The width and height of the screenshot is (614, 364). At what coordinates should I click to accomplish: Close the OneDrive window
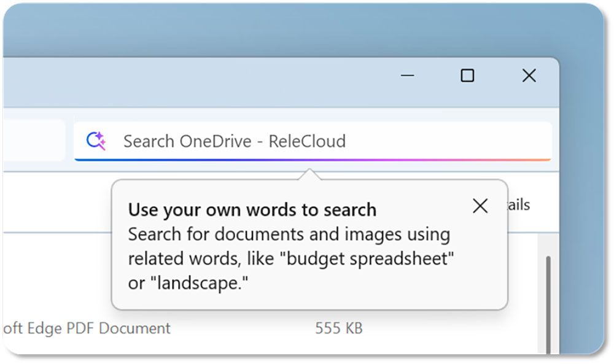[x=529, y=76]
